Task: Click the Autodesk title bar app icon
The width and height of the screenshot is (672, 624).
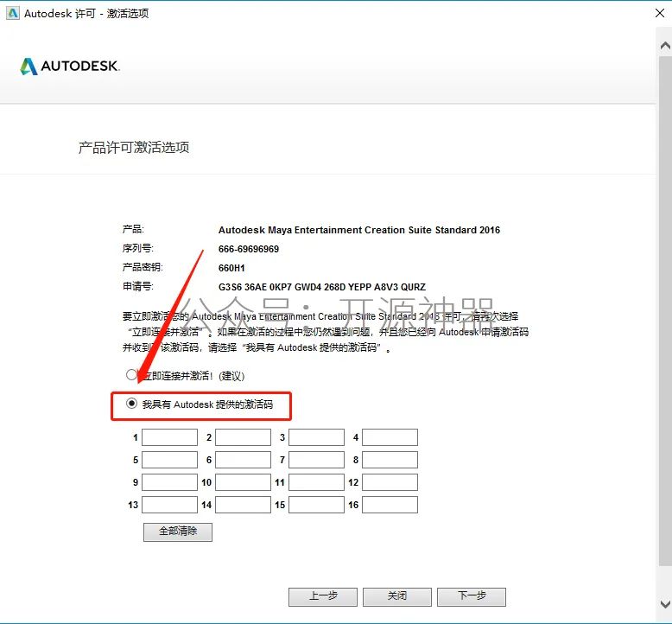Action: click(13, 13)
